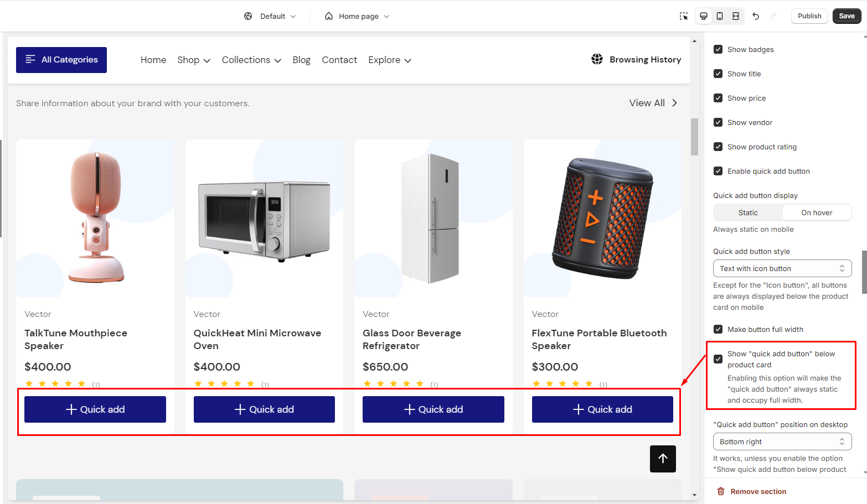
Task: Click the Publish button
Action: click(x=809, y=16)
